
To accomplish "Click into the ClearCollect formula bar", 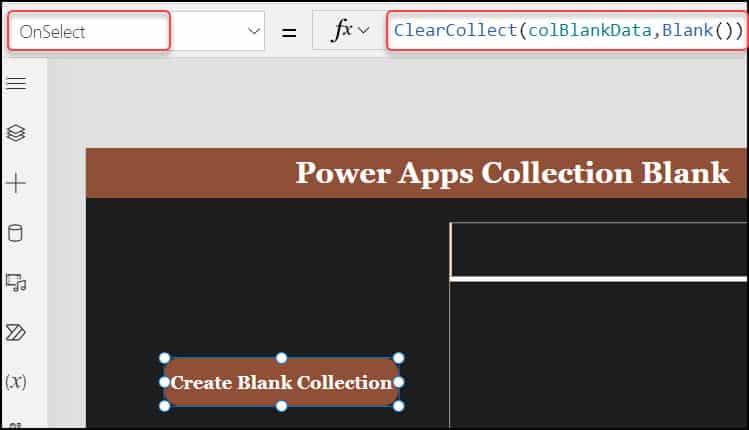I will click(x=567, y=31).
